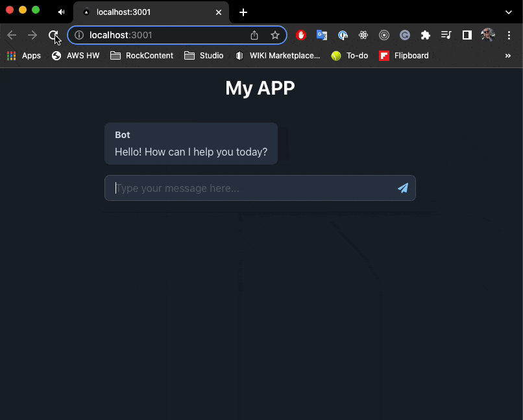Screen dimensions: 523x420
Task: Open the Flipboard bookmark
Action: pos(404,56)
